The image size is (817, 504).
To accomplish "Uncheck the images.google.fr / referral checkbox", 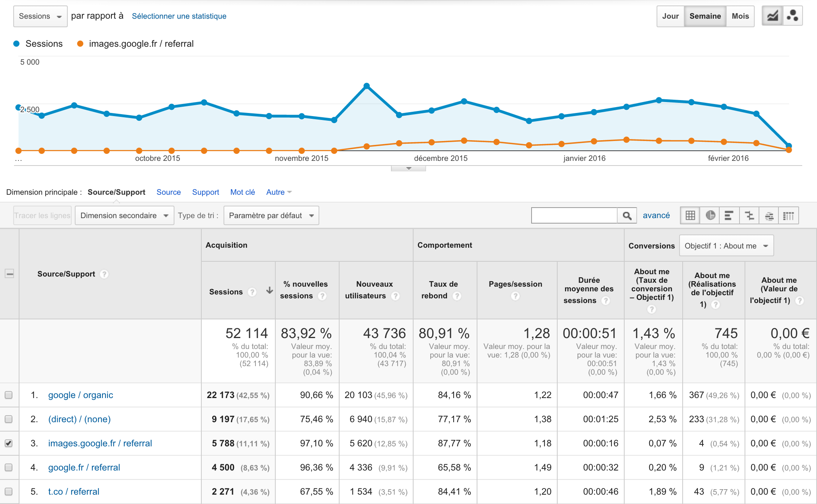I will click(9, 443).
